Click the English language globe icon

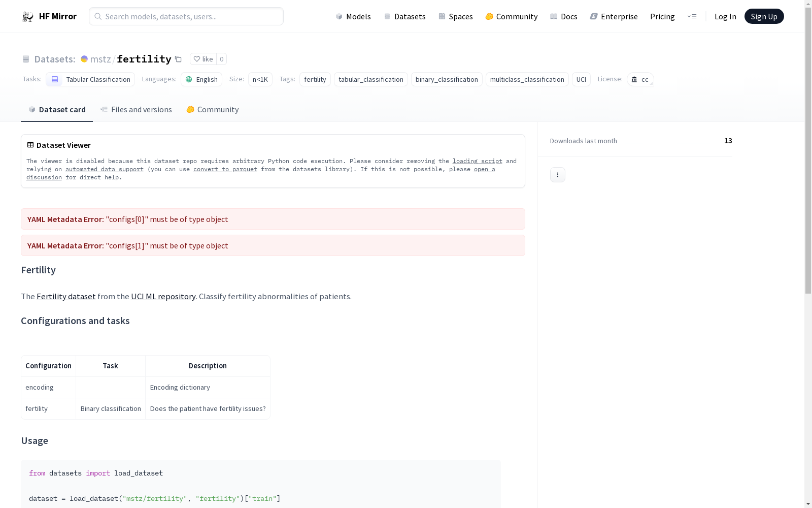pyautogui.click(x=189, y=79)
